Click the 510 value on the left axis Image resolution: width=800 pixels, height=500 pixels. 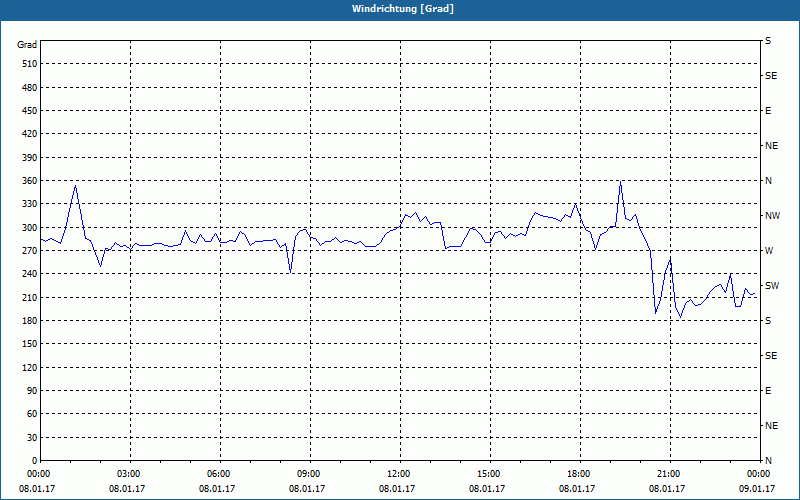click(30, 64)
